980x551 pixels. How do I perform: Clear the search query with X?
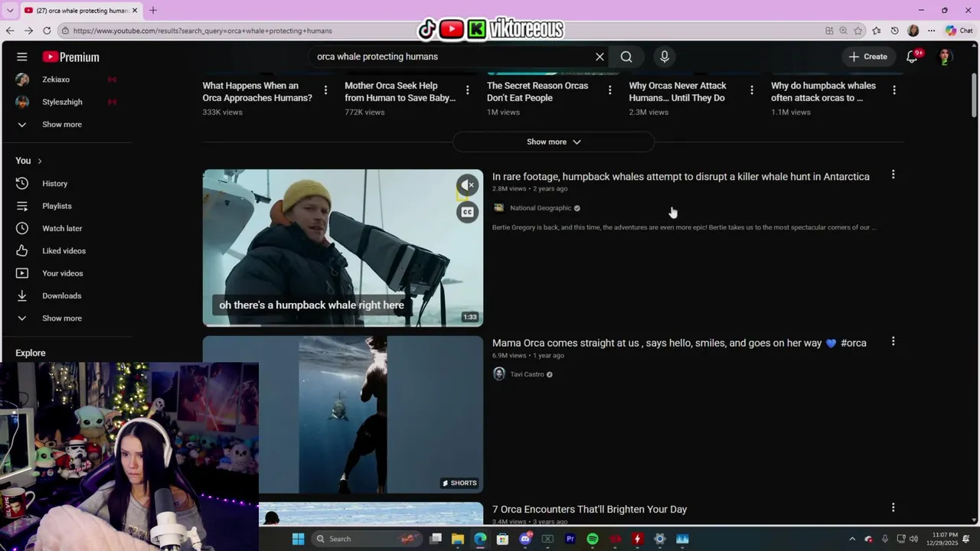pyautogui.click(x=600, y=57)
